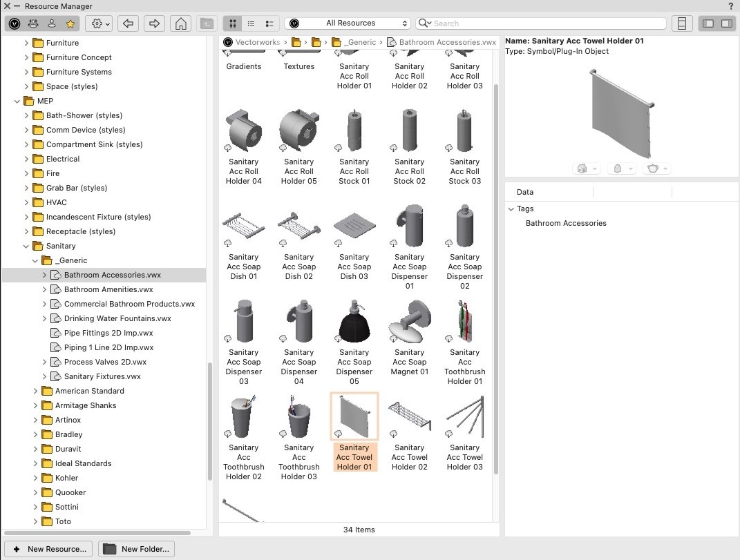Viewport: 740px width, 560px height.
Task: Open the gear action menu dropdown
Action: point(98,23)
